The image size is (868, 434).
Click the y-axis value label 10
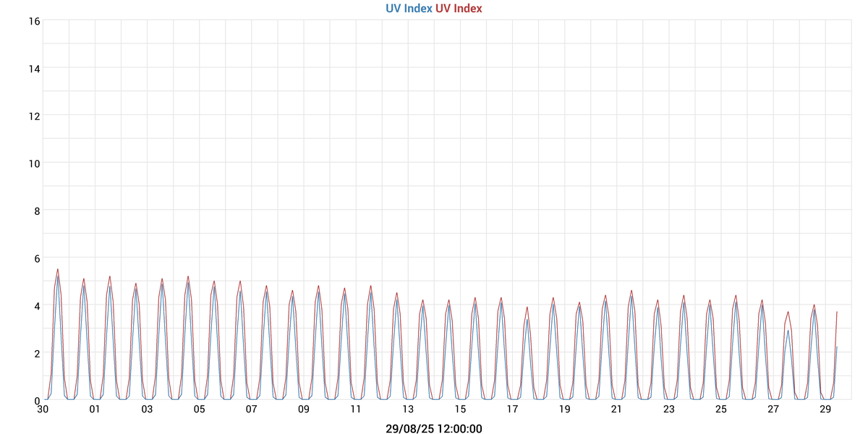coord(33,163)
